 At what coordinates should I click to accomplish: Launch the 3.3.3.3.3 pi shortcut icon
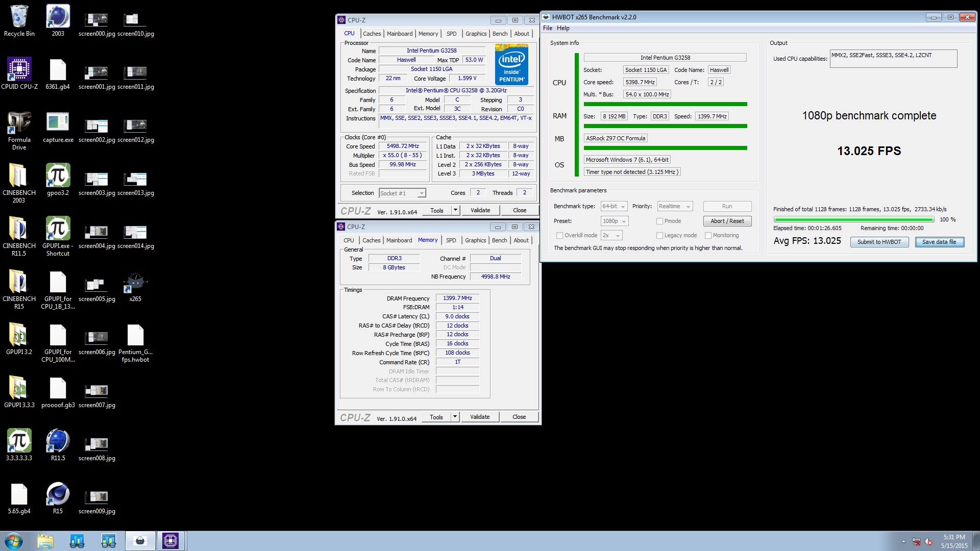(x=19, y=445)
